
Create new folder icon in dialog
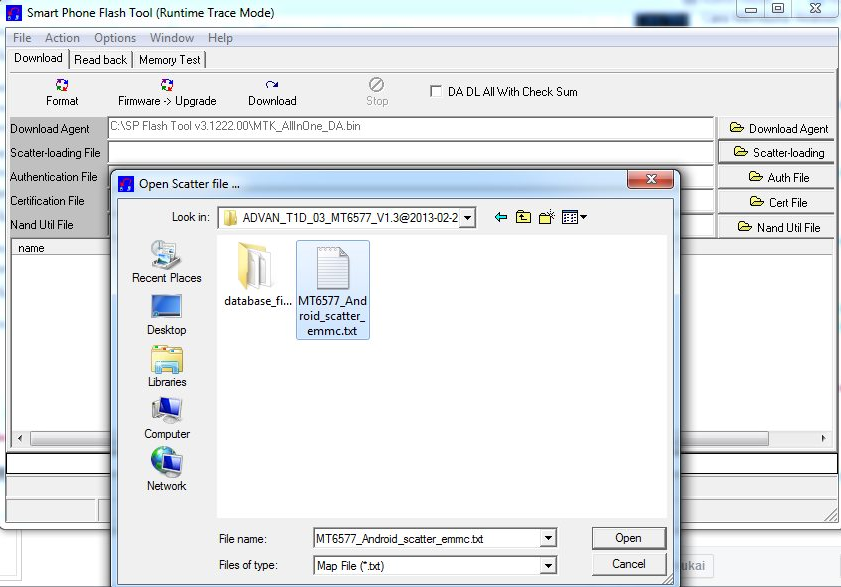click(x=547, y=217)
